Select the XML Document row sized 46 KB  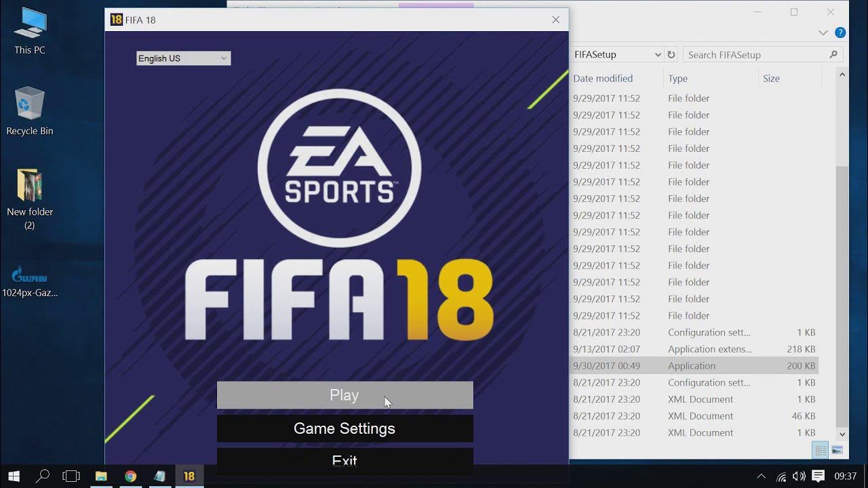pos(694,416)
